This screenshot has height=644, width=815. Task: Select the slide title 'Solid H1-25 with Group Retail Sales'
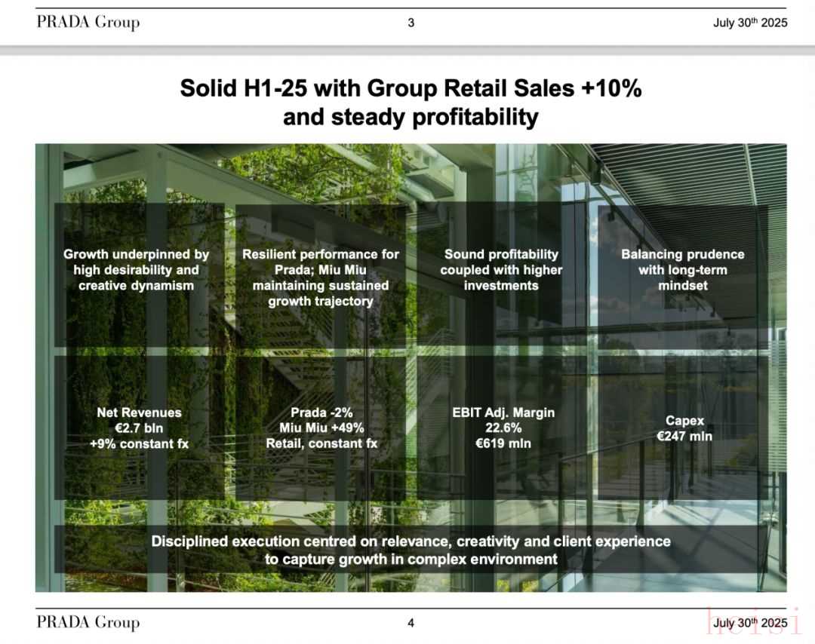pos(411,89)
